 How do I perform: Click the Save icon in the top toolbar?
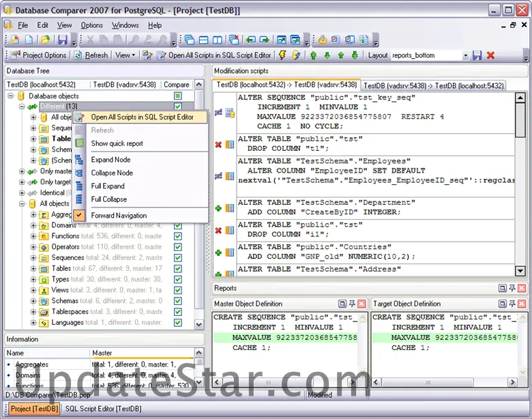(63, 40)
